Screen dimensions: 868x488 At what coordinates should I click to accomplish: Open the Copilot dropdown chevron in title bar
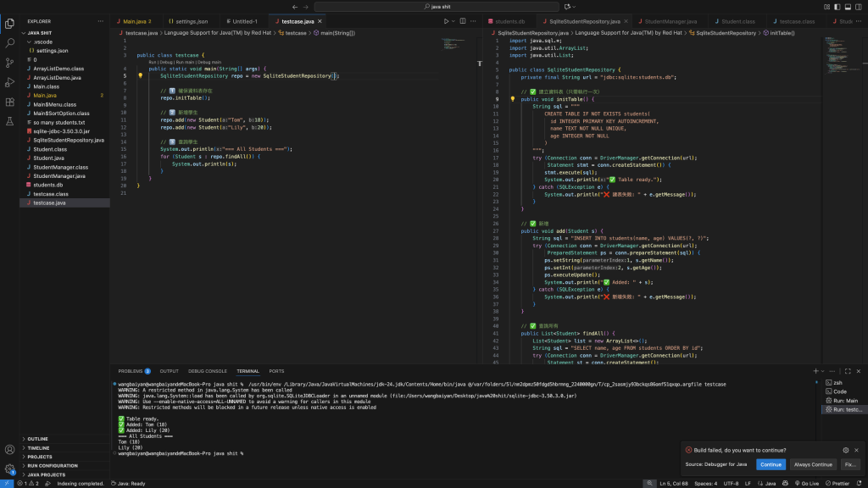pos(574,7)
